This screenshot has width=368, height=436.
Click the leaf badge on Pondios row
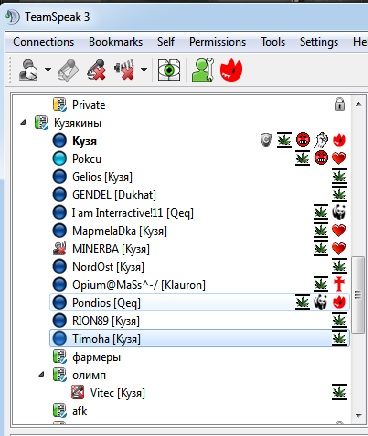(302, 302)
